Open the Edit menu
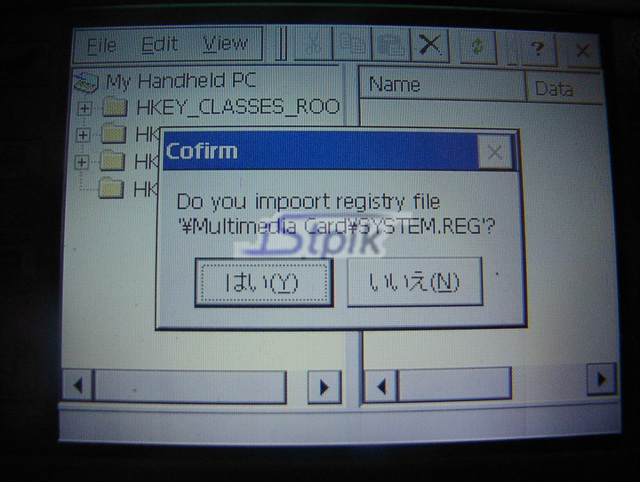 (x=159, y=45)
